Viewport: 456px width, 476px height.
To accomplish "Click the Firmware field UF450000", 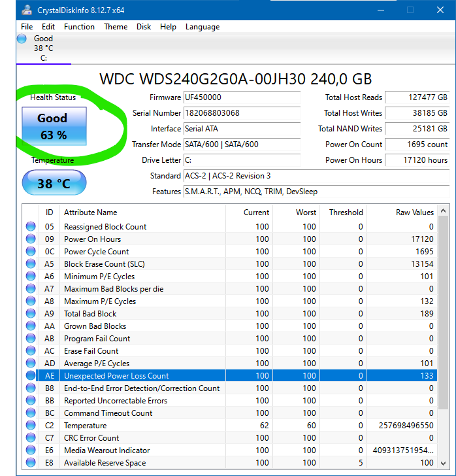I will pyautogui.click(x=242, y=97).
